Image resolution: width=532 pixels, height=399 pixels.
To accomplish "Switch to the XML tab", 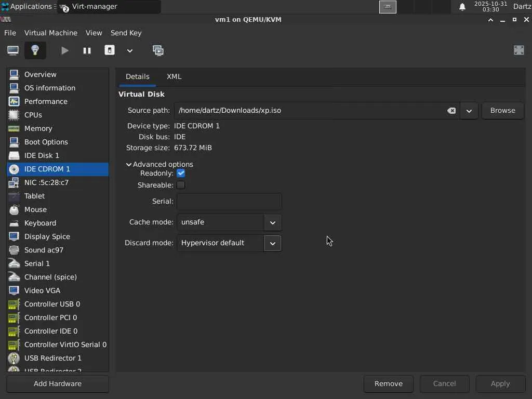I will [174, 76].
